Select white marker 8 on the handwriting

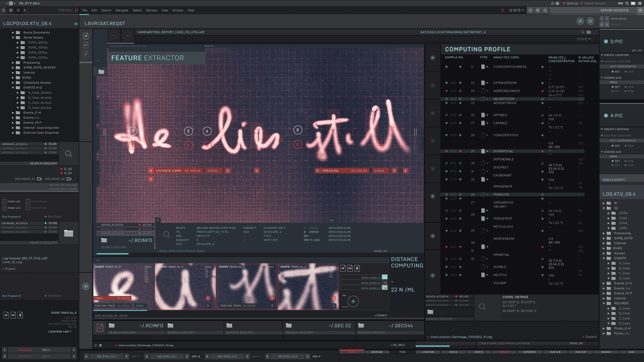click(298, 130)
